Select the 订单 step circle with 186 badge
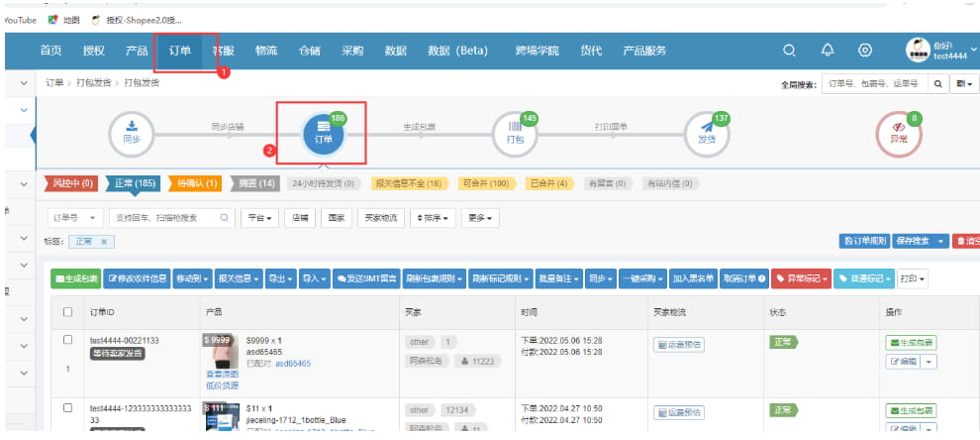Image resolution: width=980 pixels, height=440 pixels. click(324, 135)
